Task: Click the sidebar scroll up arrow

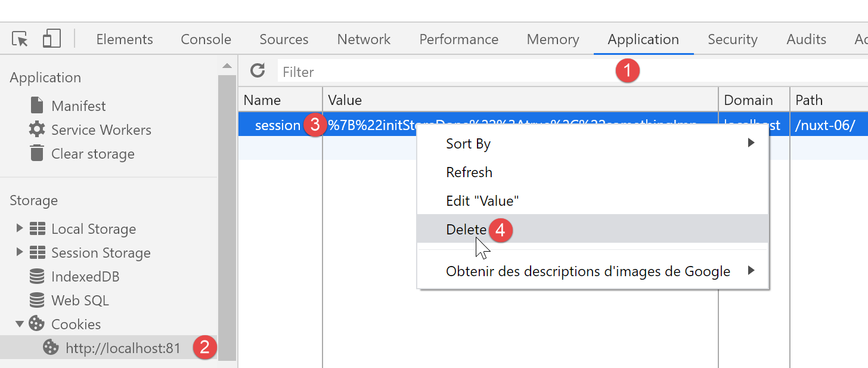Action: coord(227,66)
